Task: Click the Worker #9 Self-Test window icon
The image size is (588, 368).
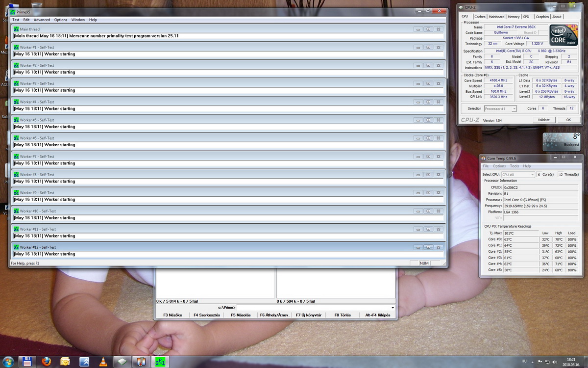Action: coord(16,193)
